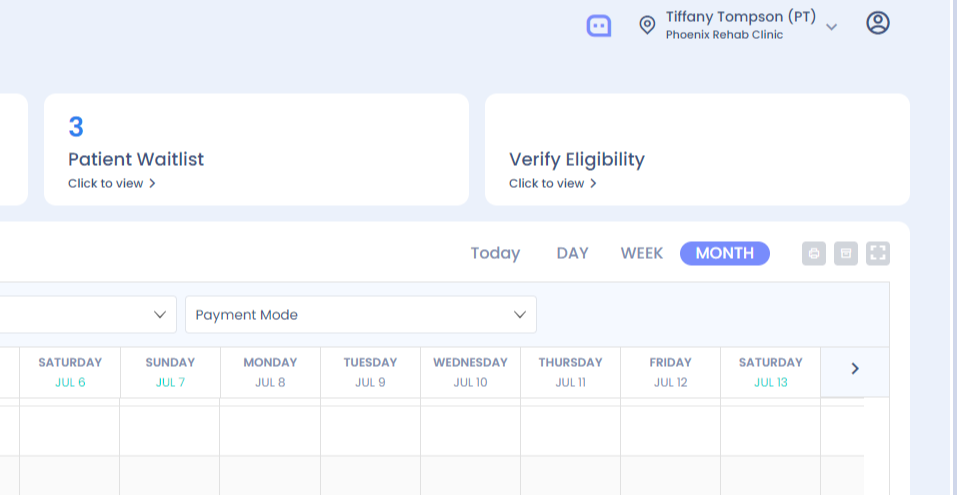960x495 pixels.
Task: Click to view Patient Waitlist
Action: (x=112, y=183)
